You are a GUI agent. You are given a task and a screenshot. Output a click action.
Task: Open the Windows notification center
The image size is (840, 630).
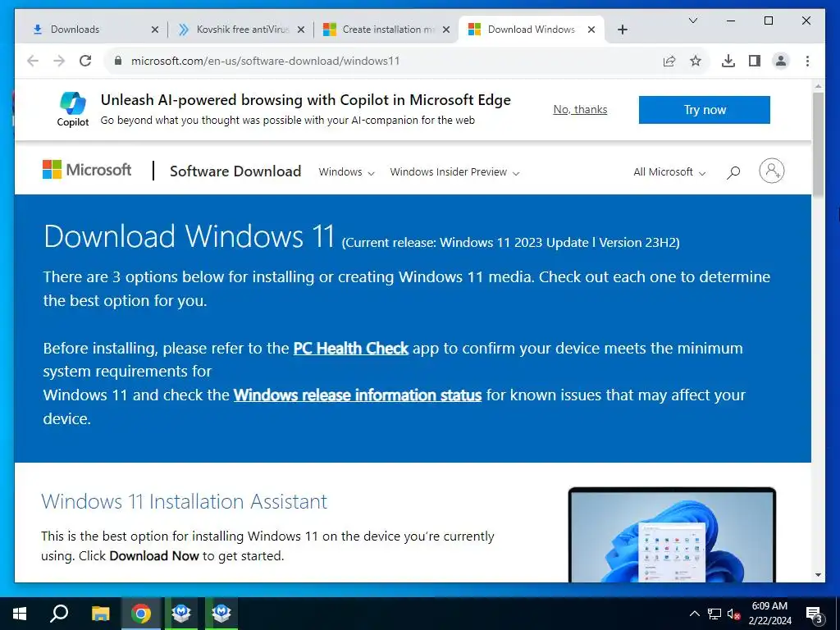pos(815,614)
